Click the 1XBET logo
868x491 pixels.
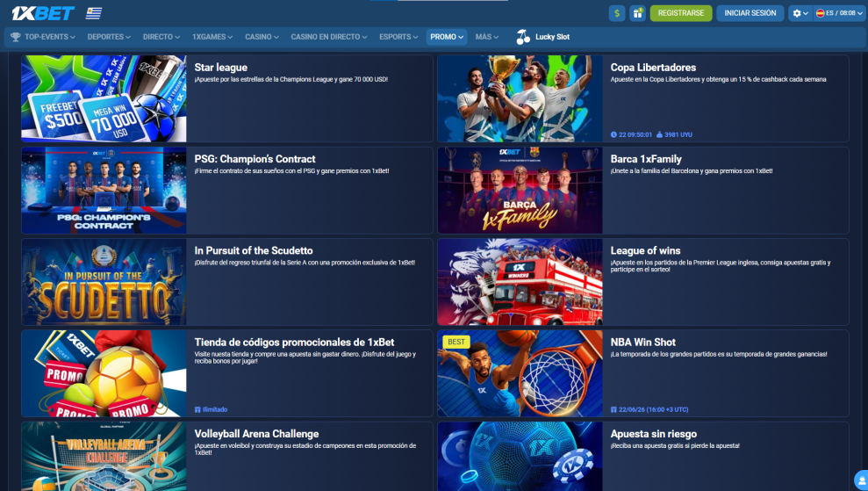point(41,13)
